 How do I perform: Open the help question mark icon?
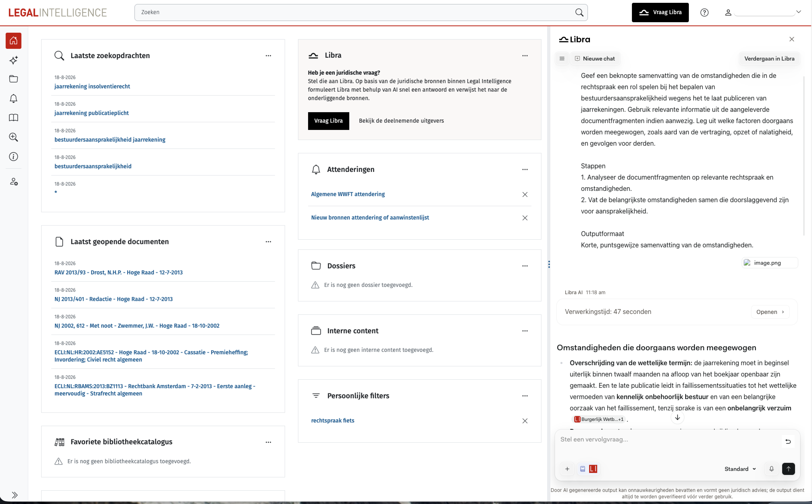[704, 12]
